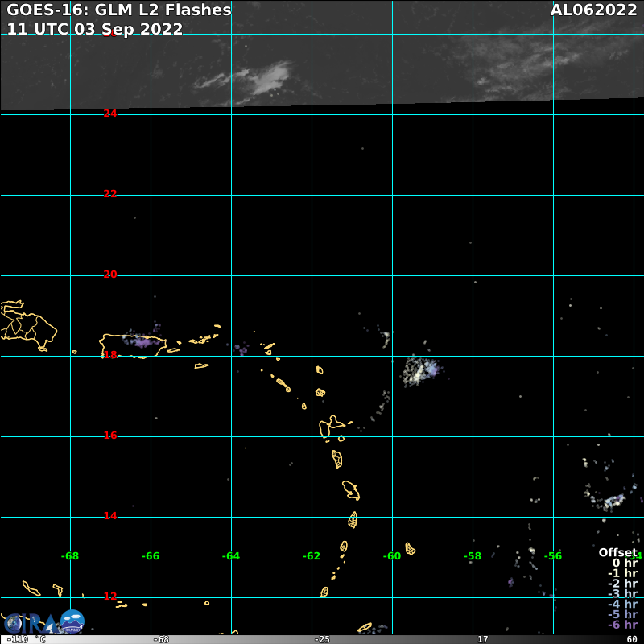
Task: Click the green longitude label -62
Action: click(x=312, y=556)
